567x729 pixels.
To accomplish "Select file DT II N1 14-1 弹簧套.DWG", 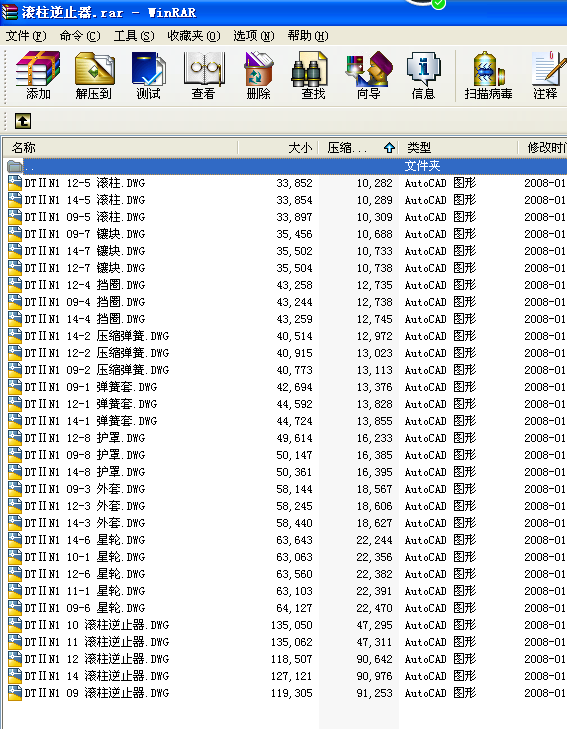I will click(x=91, y=421).
